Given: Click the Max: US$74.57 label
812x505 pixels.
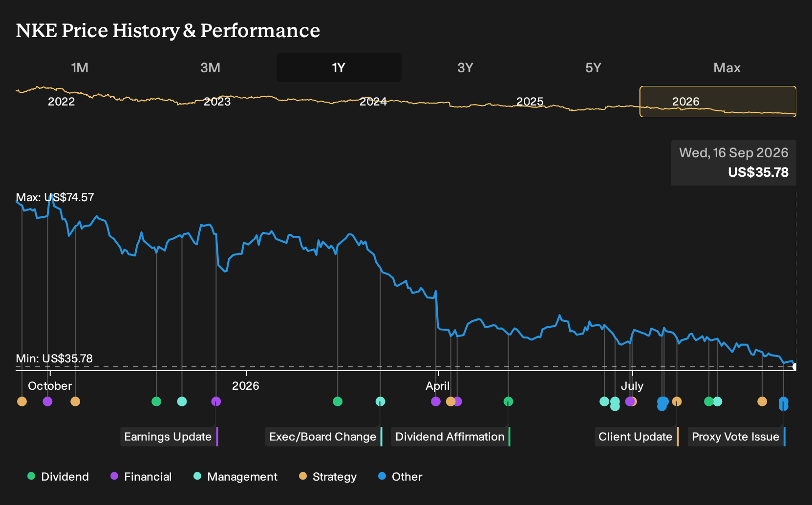Looking at the screenshot, I should point(55,197).
